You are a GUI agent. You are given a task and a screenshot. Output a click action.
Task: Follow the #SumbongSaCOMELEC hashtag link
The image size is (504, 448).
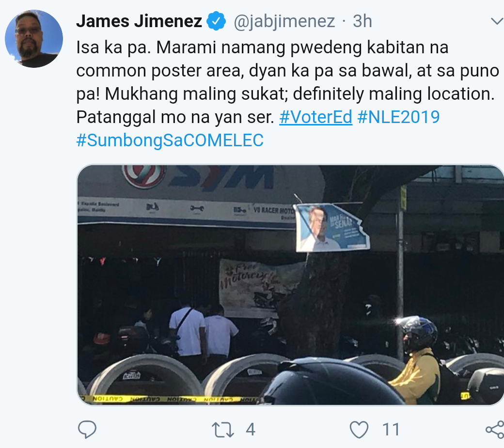pyautogui.click(x=170, y=140)
